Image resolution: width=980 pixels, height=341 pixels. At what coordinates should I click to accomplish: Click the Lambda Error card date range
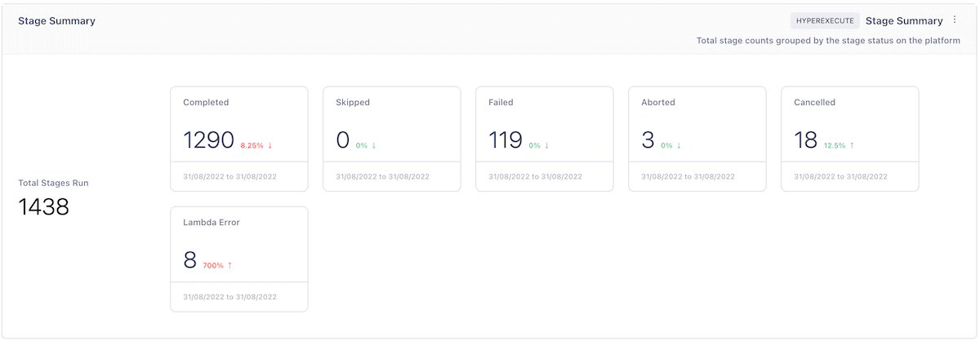point(229,297)
